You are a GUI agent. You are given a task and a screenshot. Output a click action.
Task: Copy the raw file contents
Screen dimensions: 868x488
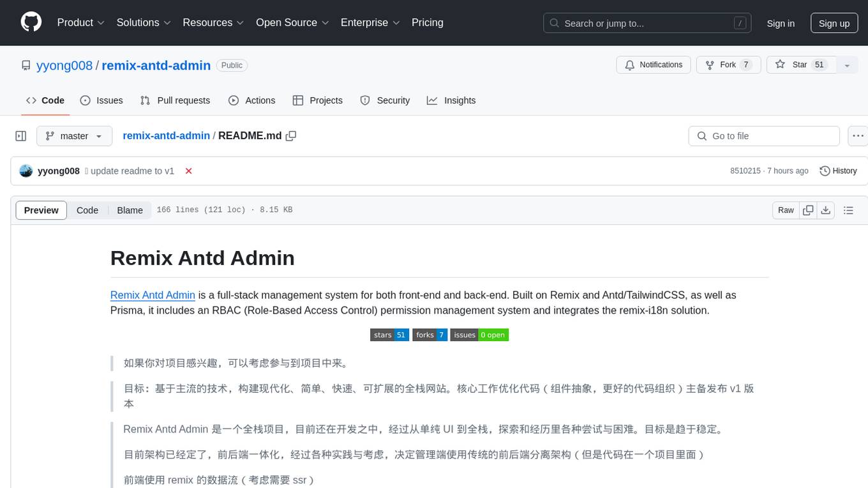click(x=808, y=210)
